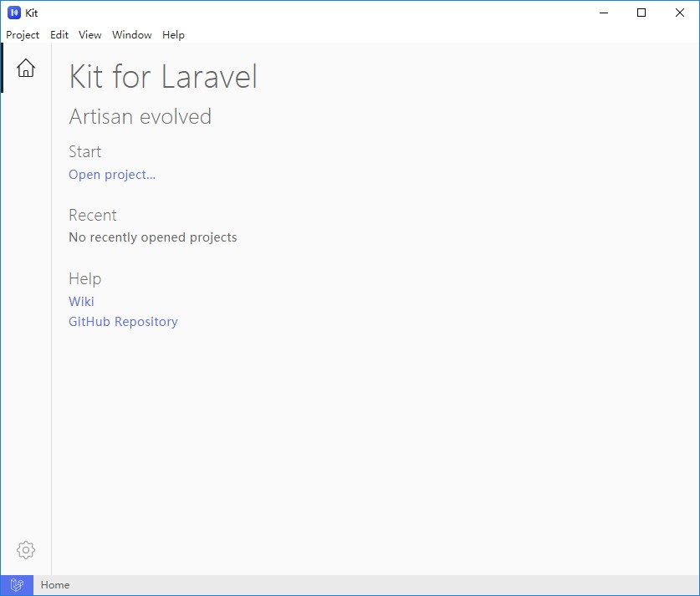Click the Help section heading in content
Screen dimensions: 700x596
[x=84, y=279]
